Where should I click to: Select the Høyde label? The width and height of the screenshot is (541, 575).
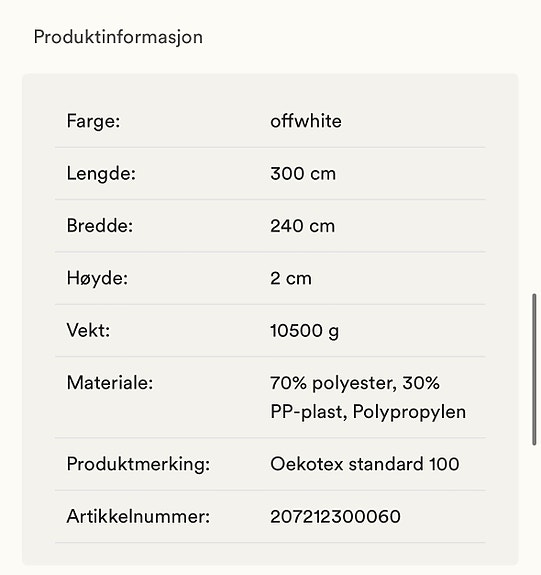(97, 278)
